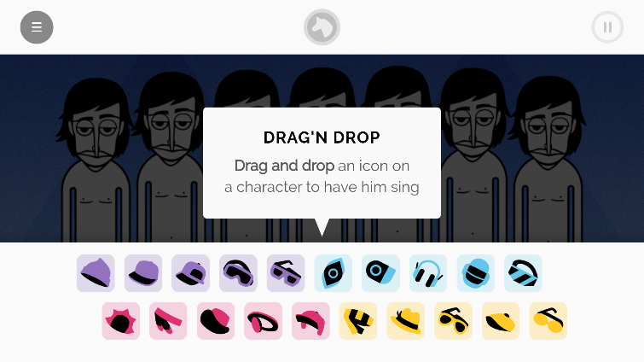Pick the yellow sunglasses with black lenses

click(453, 321)
